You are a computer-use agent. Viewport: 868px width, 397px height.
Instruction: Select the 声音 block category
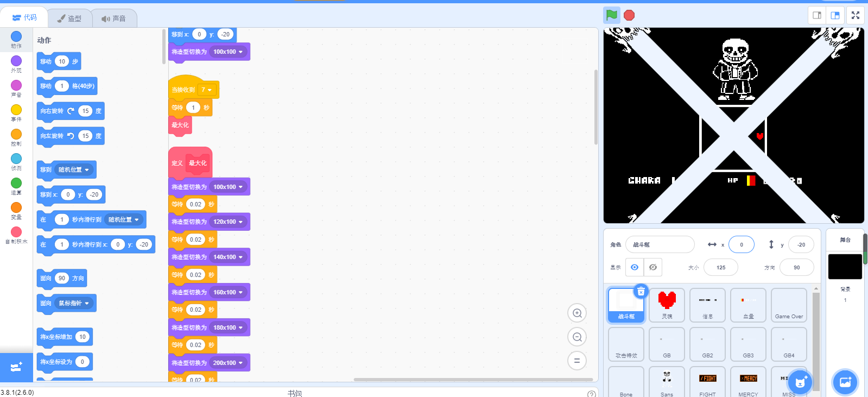[16, 89]
